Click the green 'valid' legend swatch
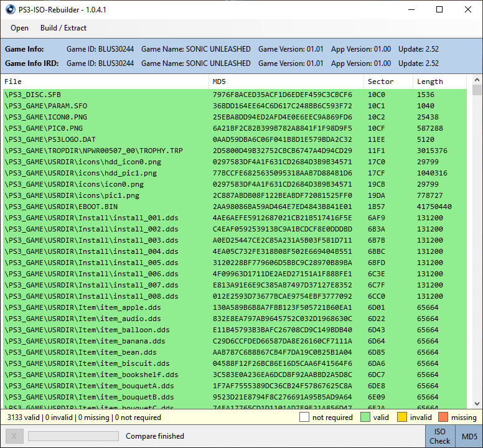483x448 pixels. [365, 418]
